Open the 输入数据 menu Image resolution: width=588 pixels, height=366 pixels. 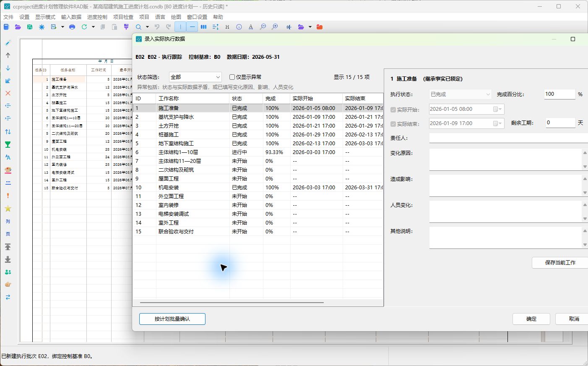(x=71, y=17)
